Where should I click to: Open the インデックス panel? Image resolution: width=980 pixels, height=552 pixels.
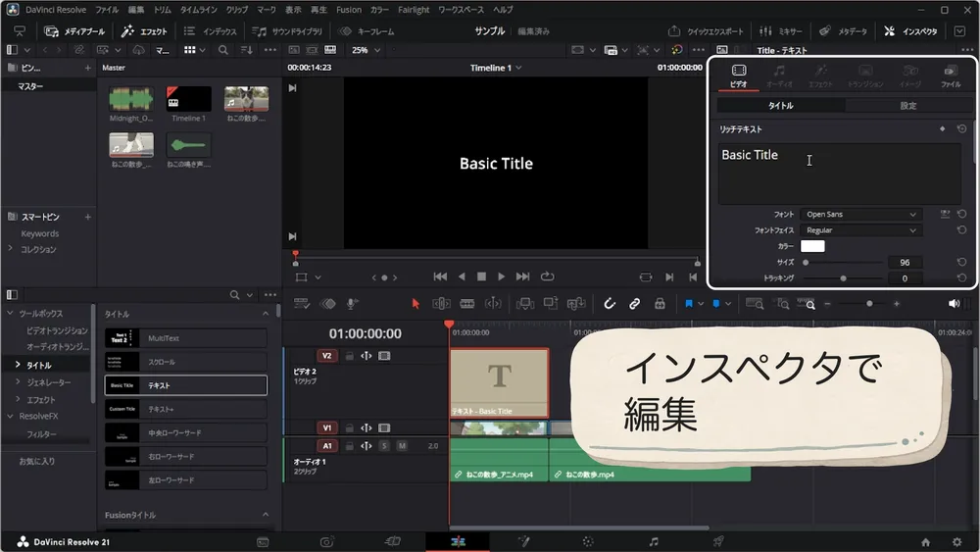[x=211, y=31]
